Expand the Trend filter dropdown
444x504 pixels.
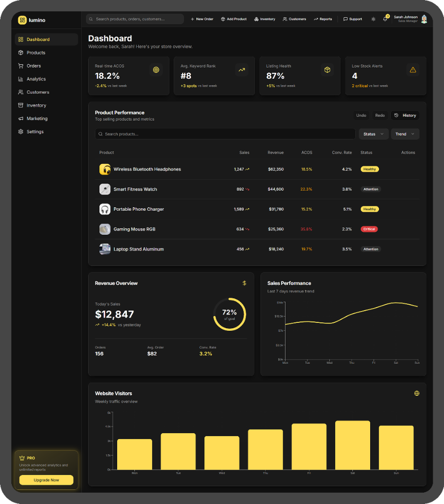click(405, 133)
